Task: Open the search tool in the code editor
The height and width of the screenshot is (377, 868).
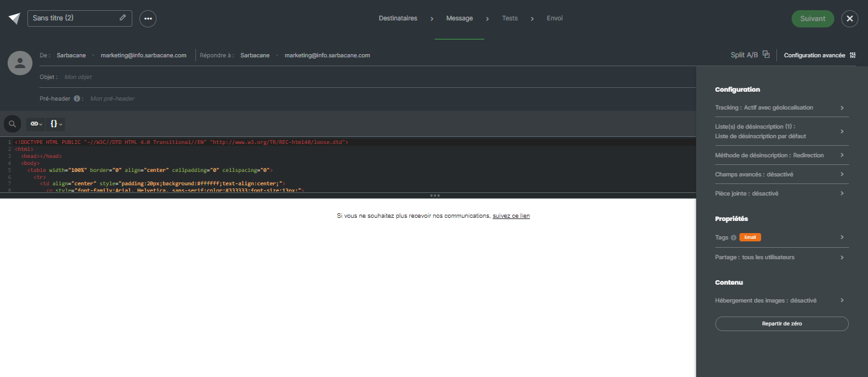Action: point(11,123)
